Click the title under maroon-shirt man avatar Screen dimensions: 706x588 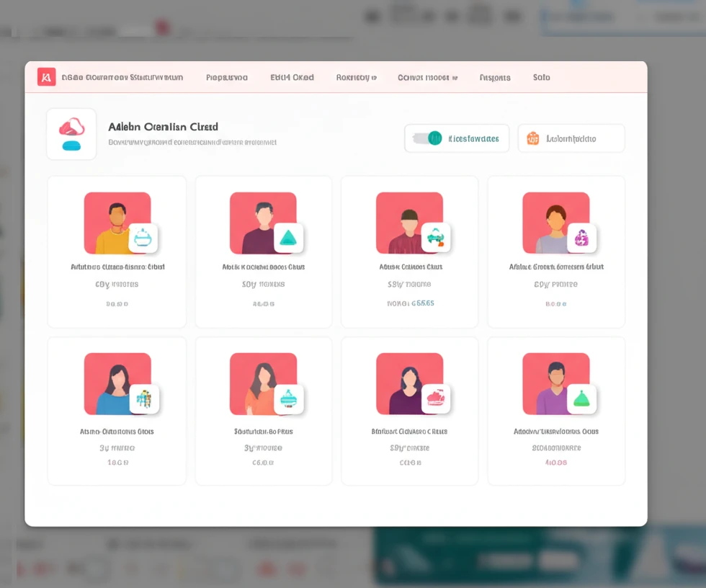264,267
